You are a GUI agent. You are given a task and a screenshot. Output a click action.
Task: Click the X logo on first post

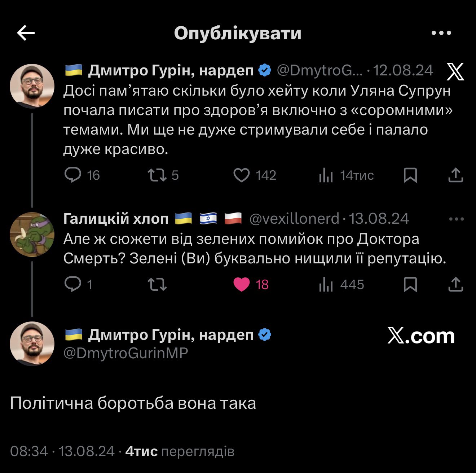pyautogui.click(x=455, y=71)
